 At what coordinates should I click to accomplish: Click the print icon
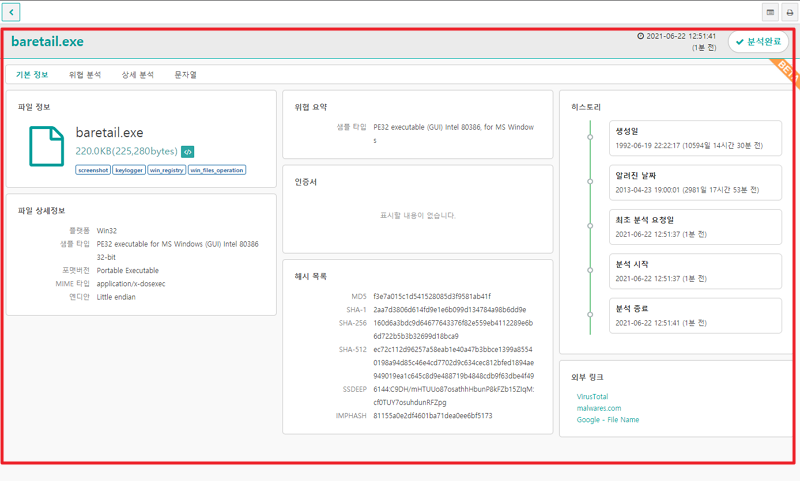click(x=789, y=12)
